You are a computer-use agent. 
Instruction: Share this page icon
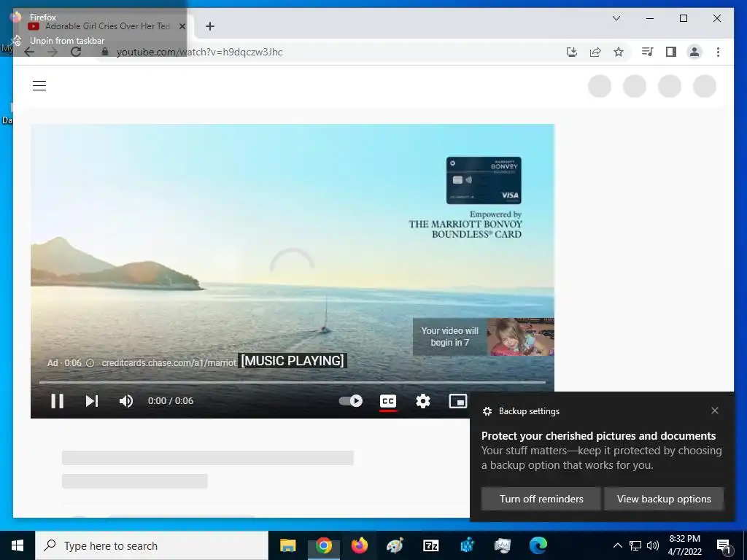click(x=595, y=52)
